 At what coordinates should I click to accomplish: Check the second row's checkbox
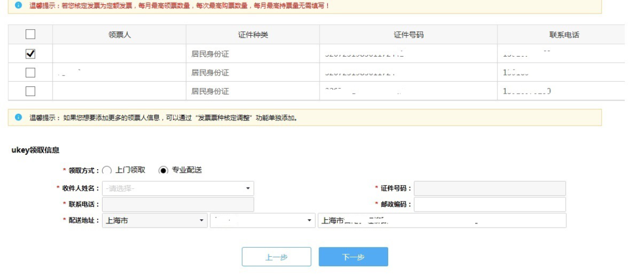click(30, 73)
